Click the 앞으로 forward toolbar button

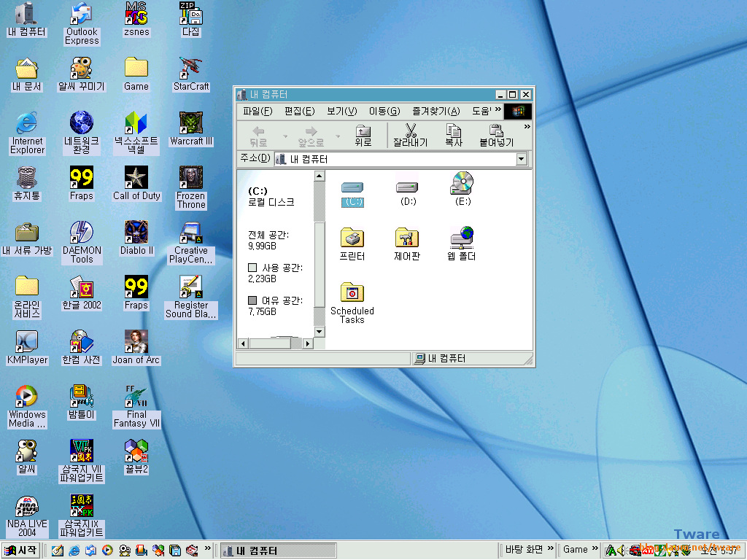[x=311, y=136]
